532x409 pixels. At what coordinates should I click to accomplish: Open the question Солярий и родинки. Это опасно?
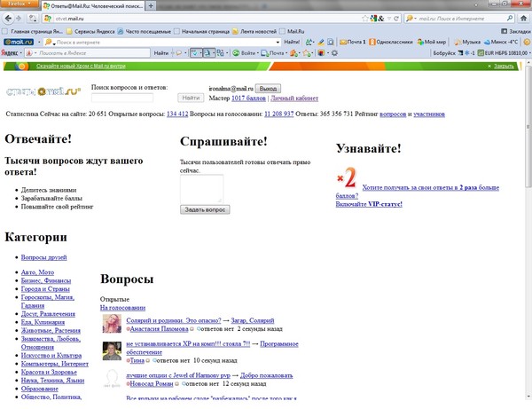pyautogui.click(x=174, y=320)
